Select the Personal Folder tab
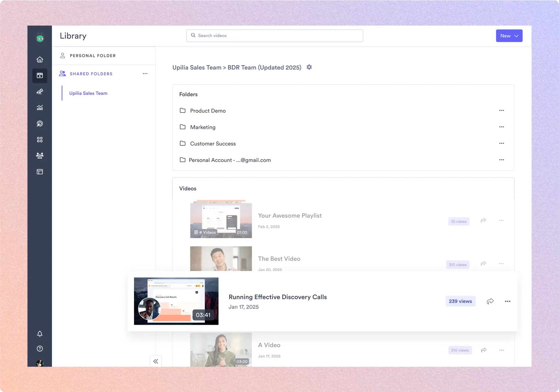This screenshot has width=559, height=392. pyautogui.click(x=93, y=56)
